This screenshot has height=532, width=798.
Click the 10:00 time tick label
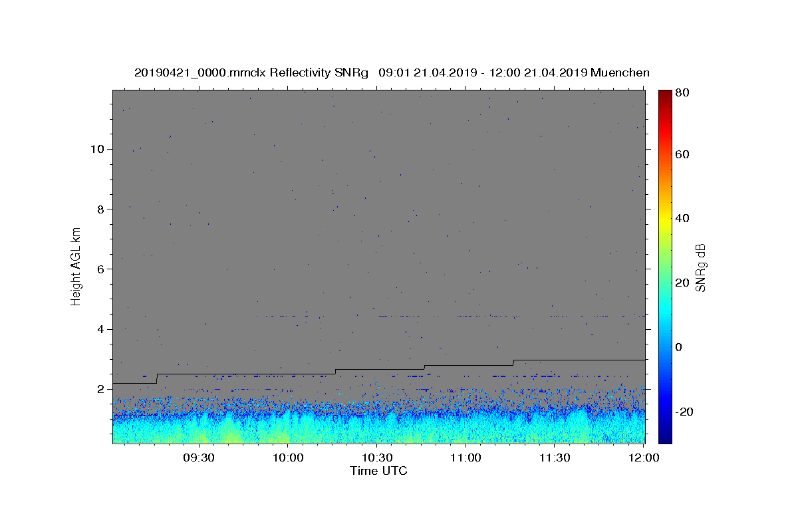pos(288,458)
